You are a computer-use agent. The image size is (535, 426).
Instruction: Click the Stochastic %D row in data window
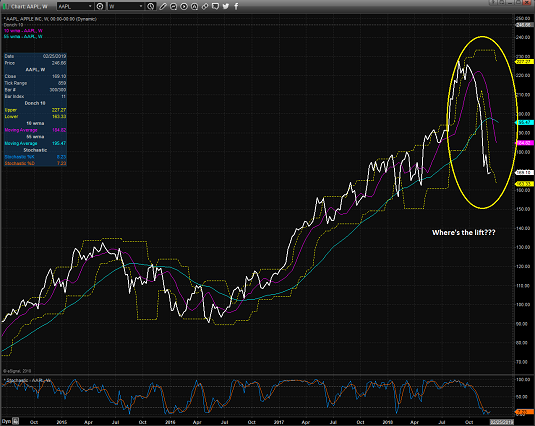[x=35, y=163]
